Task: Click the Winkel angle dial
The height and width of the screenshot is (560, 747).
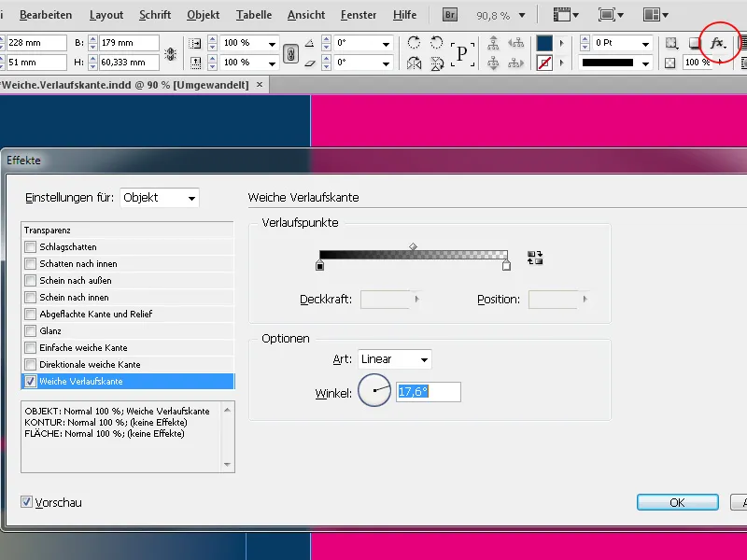Action: pyautogui.click(x=374, y=390)
